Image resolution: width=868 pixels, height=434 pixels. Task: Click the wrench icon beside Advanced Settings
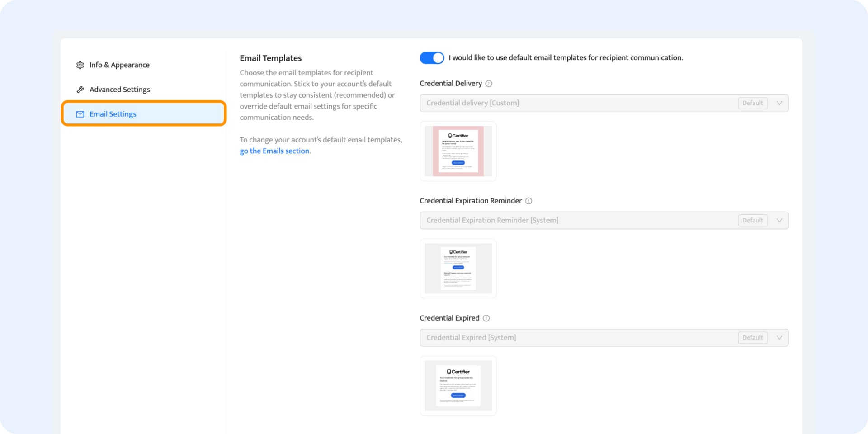(x=80, y=90)
